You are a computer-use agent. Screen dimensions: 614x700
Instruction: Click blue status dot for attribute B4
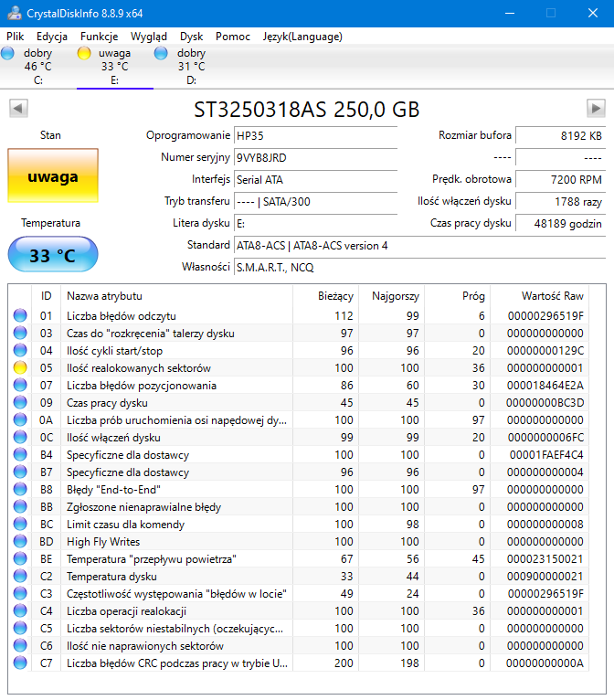[x=20, y=454]
